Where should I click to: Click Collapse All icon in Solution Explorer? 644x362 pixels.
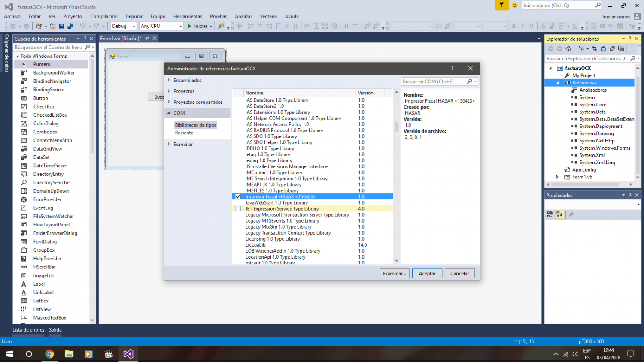612,49
